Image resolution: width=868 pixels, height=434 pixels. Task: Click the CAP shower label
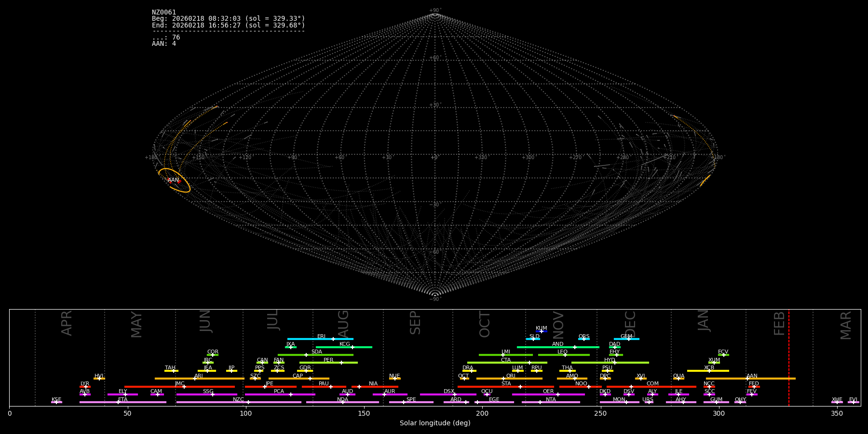pos(298,376)
